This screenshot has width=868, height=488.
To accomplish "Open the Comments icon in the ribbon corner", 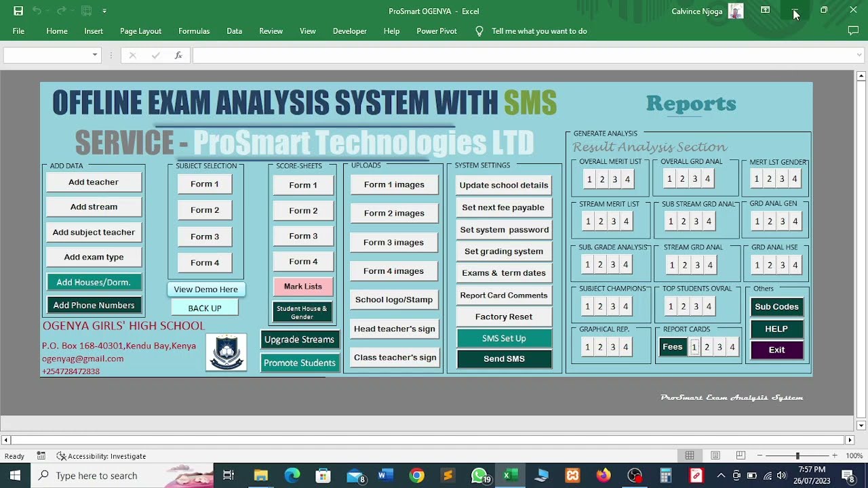I will click(853, 30).
